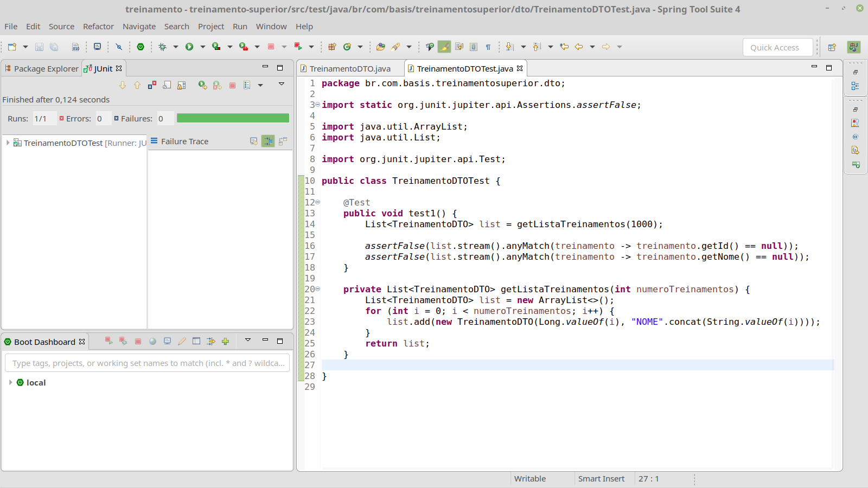Switch to the TreinamentoDTO.java editor tab
The width and height of the screenshot is (868, 488).
[350, 69]
